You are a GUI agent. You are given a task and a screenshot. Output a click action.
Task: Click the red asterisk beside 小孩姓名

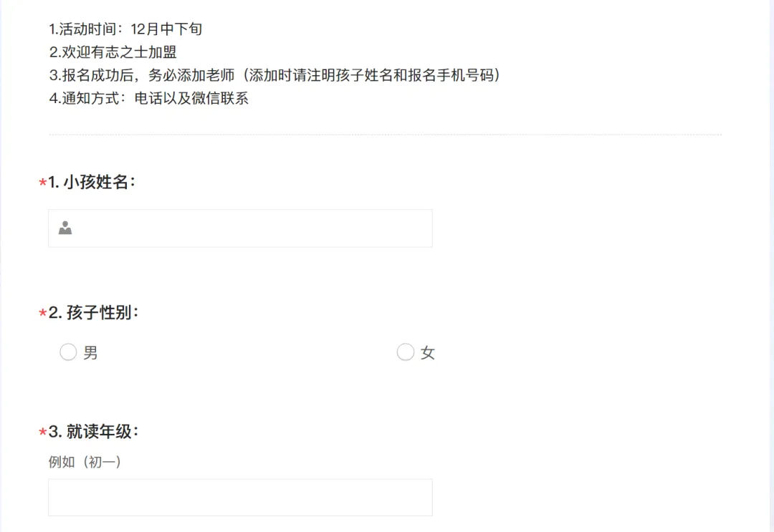tap(42, 184)
